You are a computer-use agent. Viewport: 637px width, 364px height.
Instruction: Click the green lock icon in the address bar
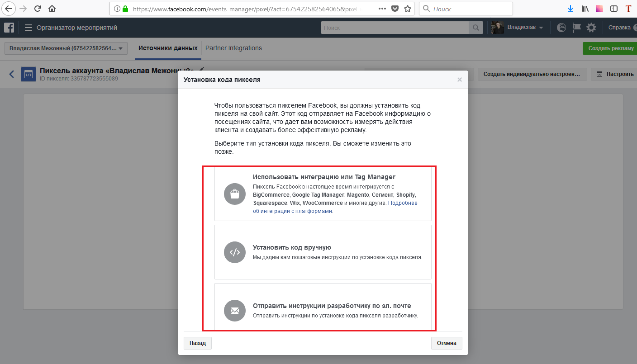point(125,9)
